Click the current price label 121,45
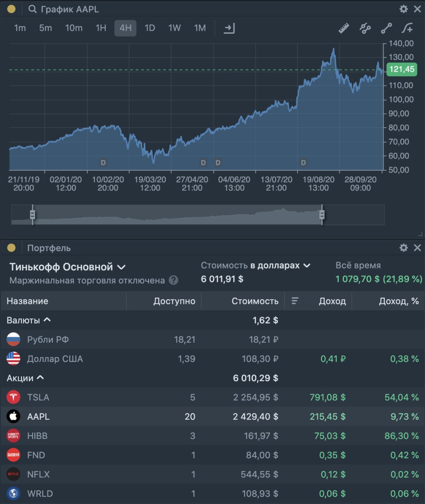The image size is (425, 504). 402,69
